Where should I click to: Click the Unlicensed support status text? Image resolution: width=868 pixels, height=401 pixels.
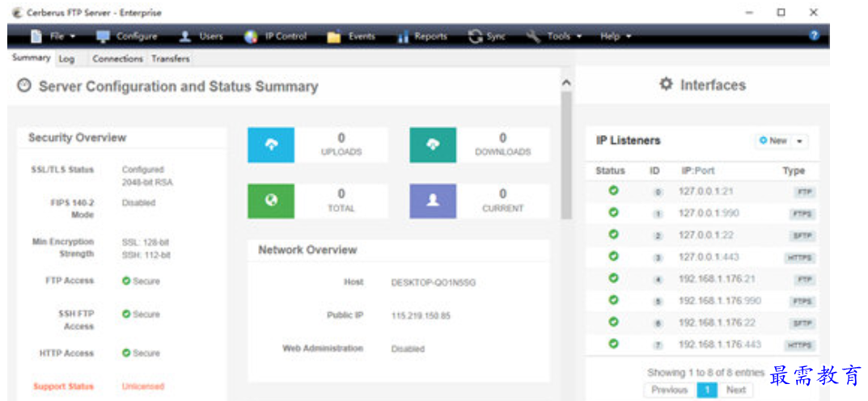(x=143, y=386)
